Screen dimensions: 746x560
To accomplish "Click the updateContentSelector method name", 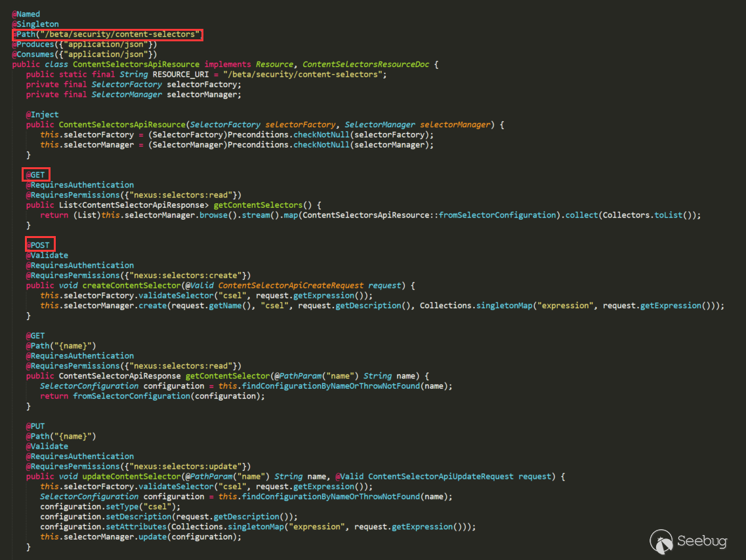I will (x=132, y=476).
